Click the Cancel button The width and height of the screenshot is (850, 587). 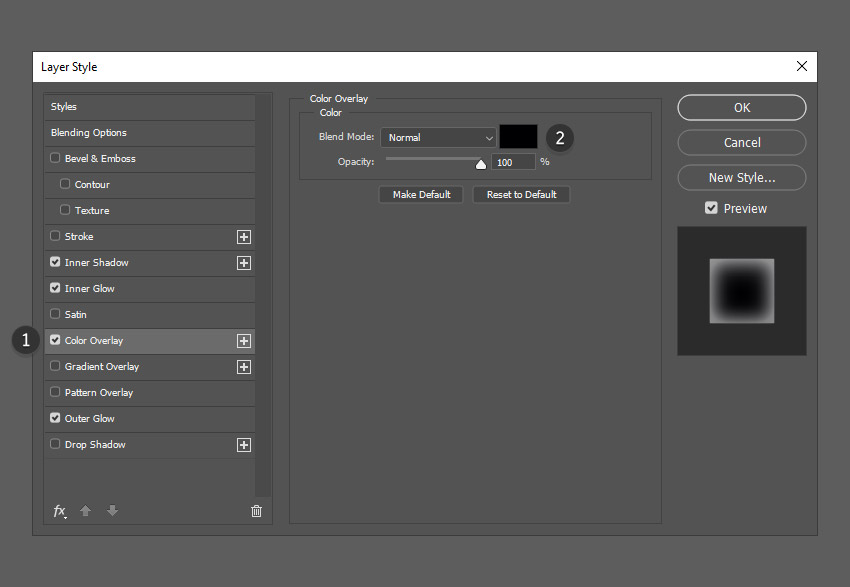coord(742,143)
